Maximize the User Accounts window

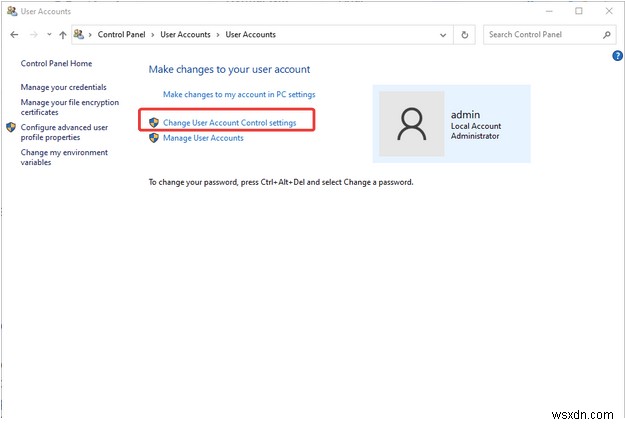579,11
